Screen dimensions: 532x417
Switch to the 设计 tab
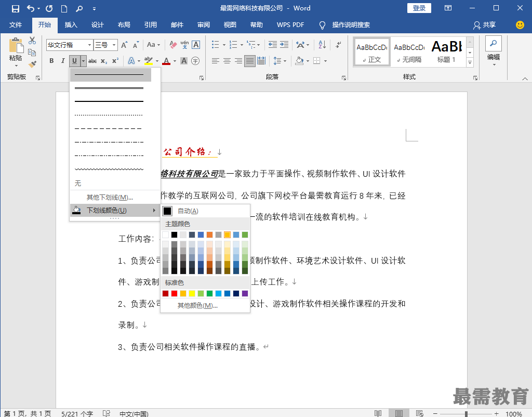[x=97, y=25]
